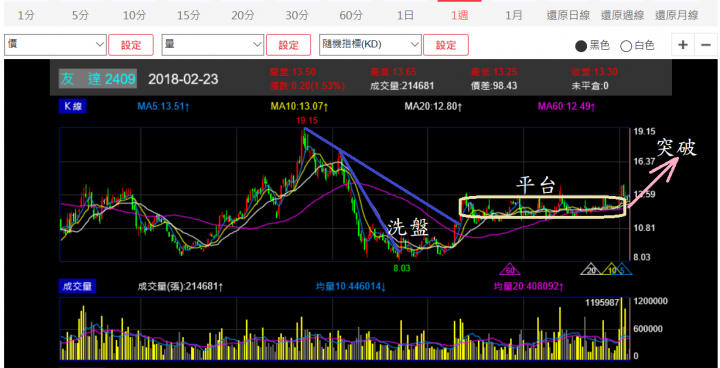Select the 15分 timeframe tab

pyautogui.click(x=188, y=15)
